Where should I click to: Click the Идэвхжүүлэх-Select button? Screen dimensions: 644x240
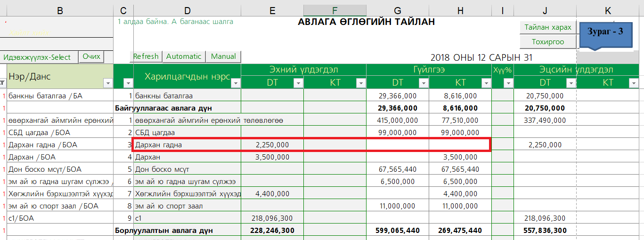[x=37, y=57]
